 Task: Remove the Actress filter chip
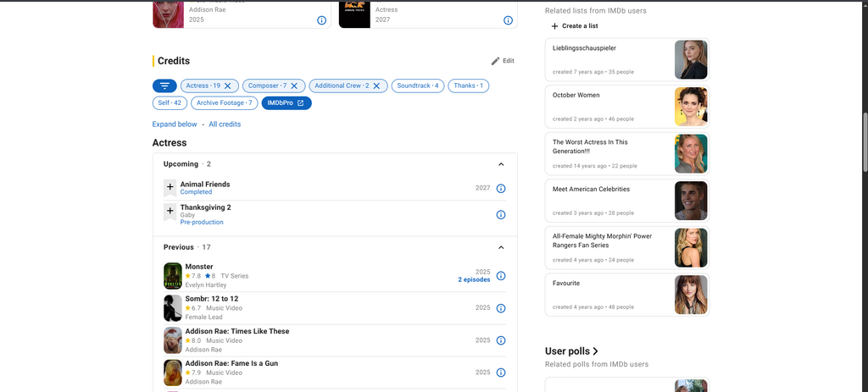click(x=227, y=86)
